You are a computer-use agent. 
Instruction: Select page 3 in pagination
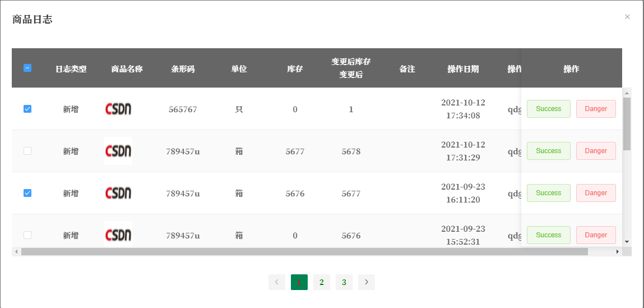(344, 282)
